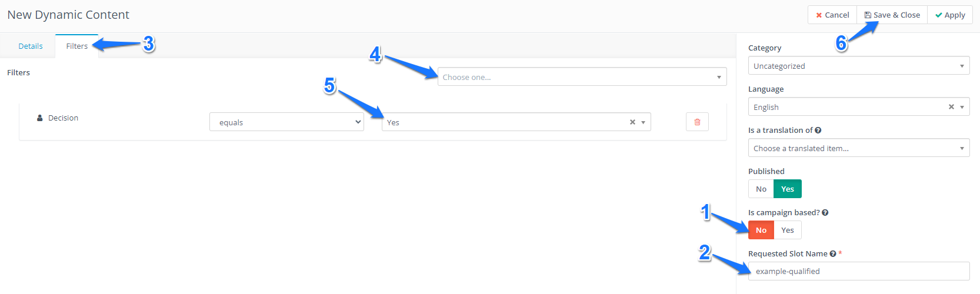Set Is campaign based to Yes

click(788, 230)
